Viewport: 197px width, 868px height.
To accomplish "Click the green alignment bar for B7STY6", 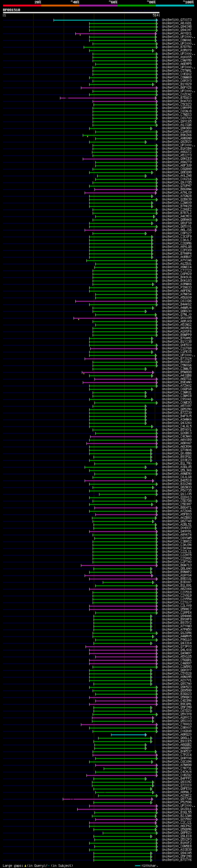I will 123,860.
